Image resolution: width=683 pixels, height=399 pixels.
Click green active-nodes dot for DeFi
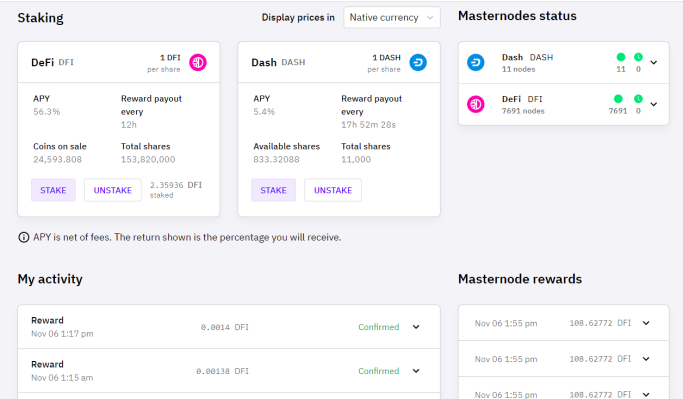click(618, 99)
